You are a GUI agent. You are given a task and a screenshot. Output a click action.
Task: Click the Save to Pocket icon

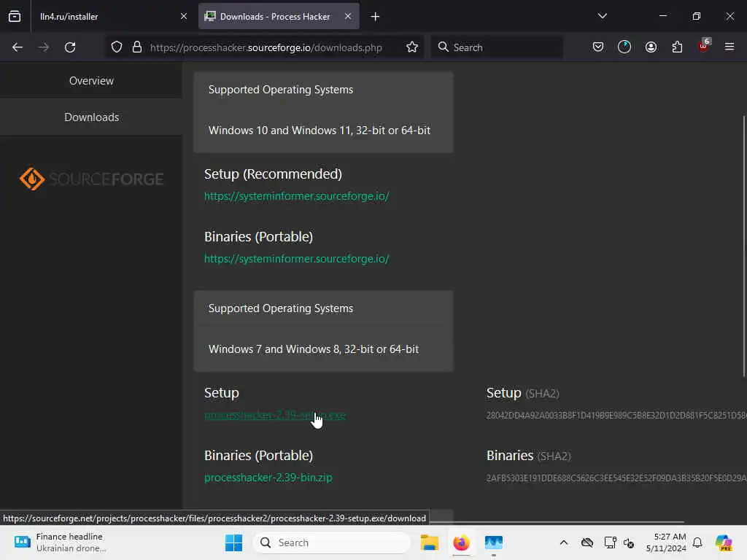point(598,47)
